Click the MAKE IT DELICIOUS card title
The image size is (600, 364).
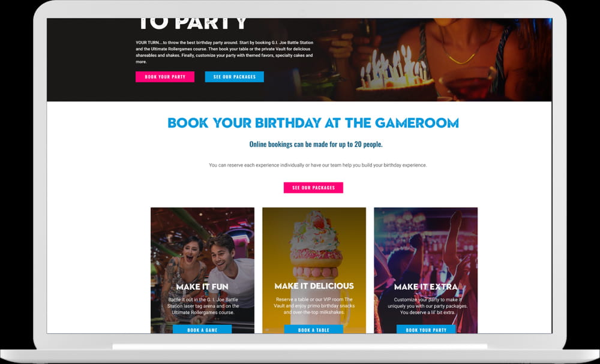(x=314, y=286)
